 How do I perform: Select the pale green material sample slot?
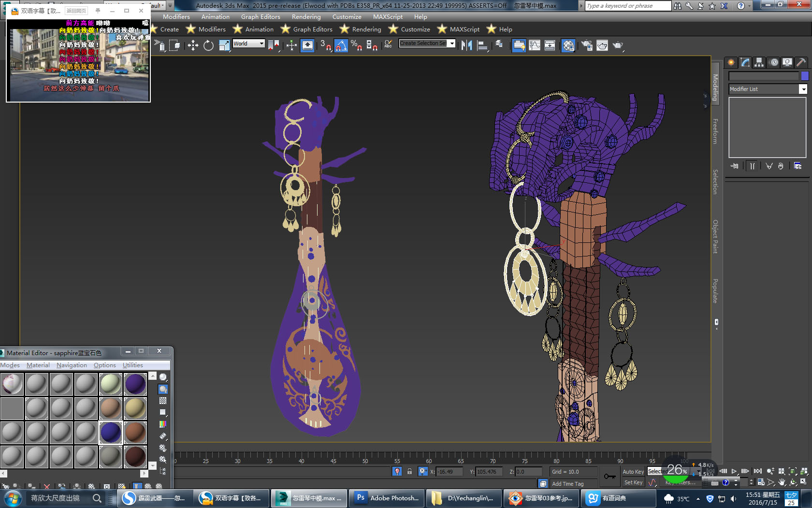tap(111, 384)
